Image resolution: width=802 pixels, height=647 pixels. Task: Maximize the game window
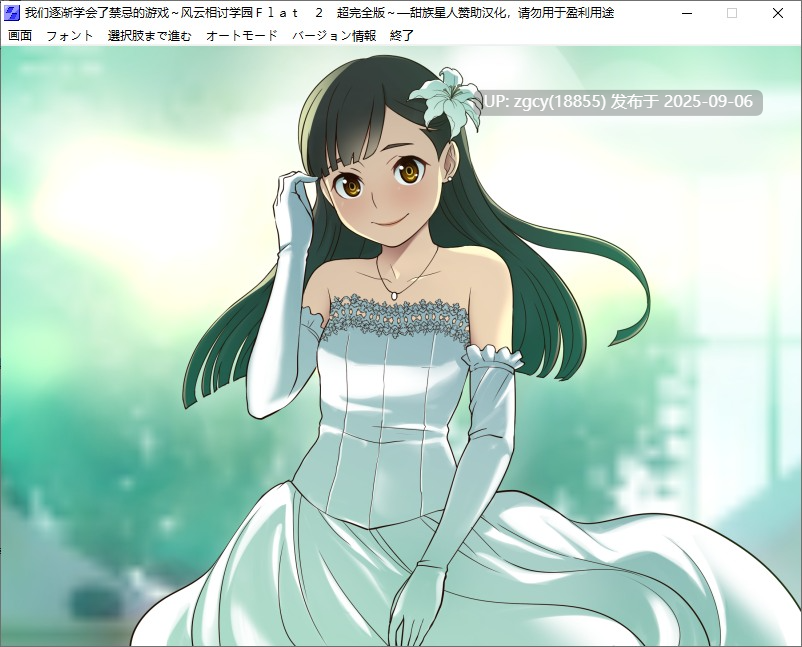(x=732, y=13)
